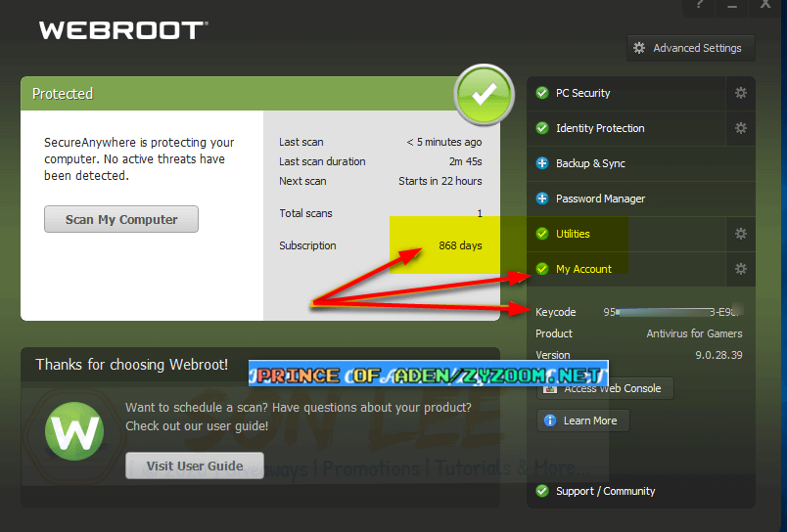Click the Password Manager plus icon
The height and width of the screenshot is (532, 787).
542,199
